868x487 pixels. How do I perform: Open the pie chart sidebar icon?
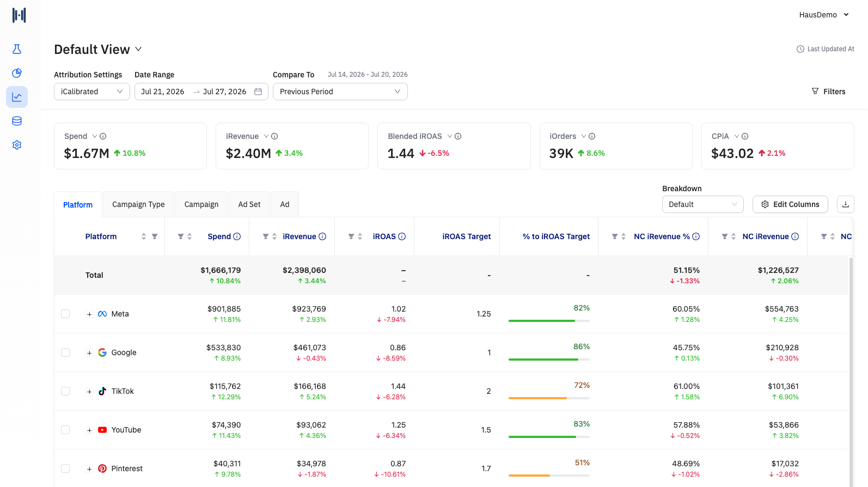pos(17,73)
